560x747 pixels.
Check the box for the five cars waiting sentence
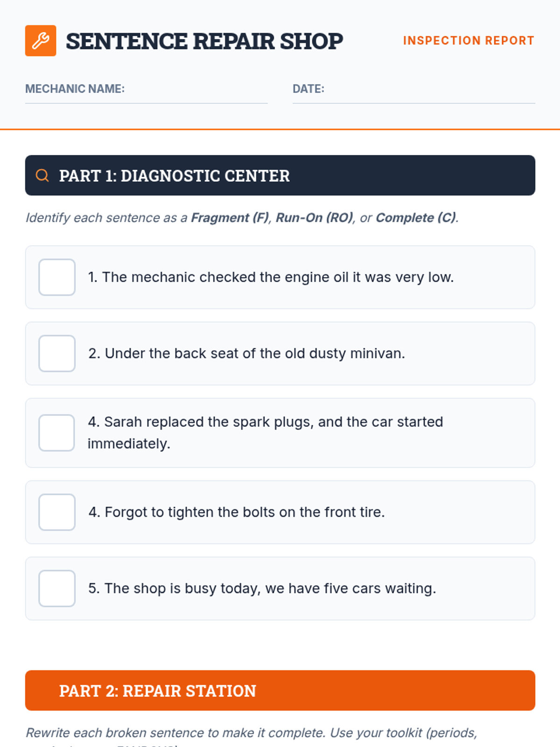[x=57, y=588]
